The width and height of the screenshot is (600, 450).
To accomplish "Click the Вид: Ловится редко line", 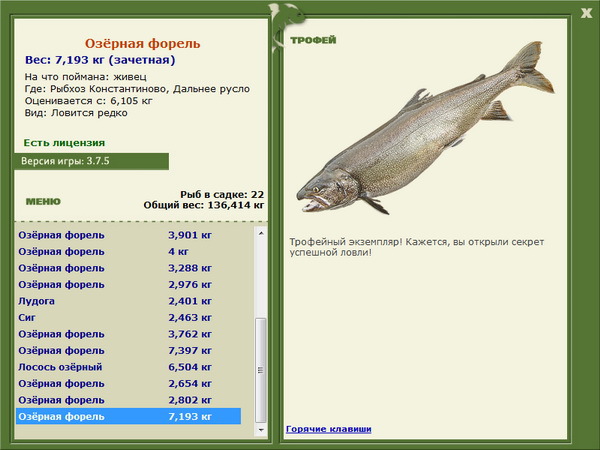I will [x=76, y=113].
